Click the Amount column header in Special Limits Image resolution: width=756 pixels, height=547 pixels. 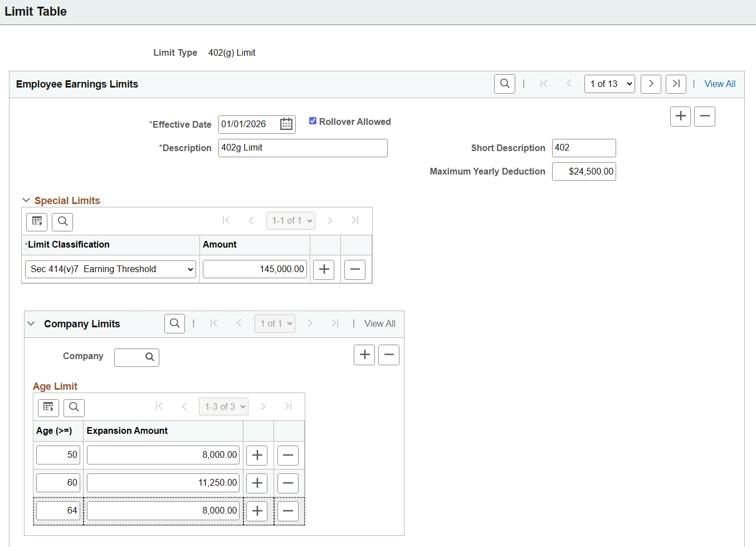220,244
